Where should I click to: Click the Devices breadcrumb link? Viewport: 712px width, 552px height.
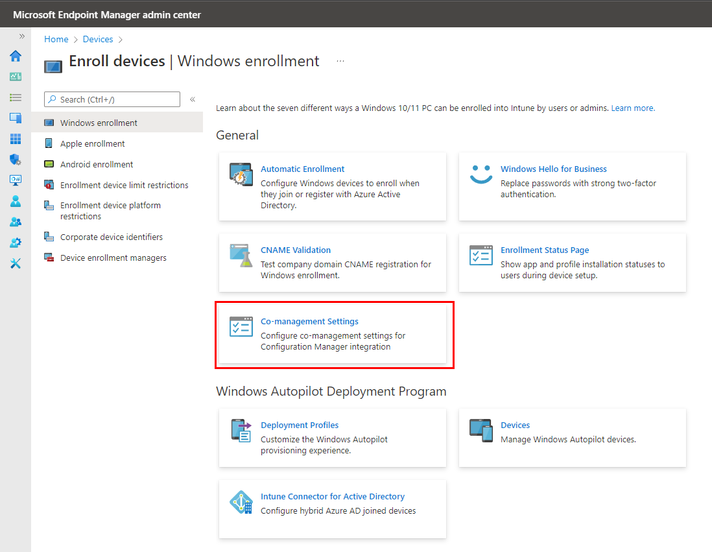(x=98, y=39)
